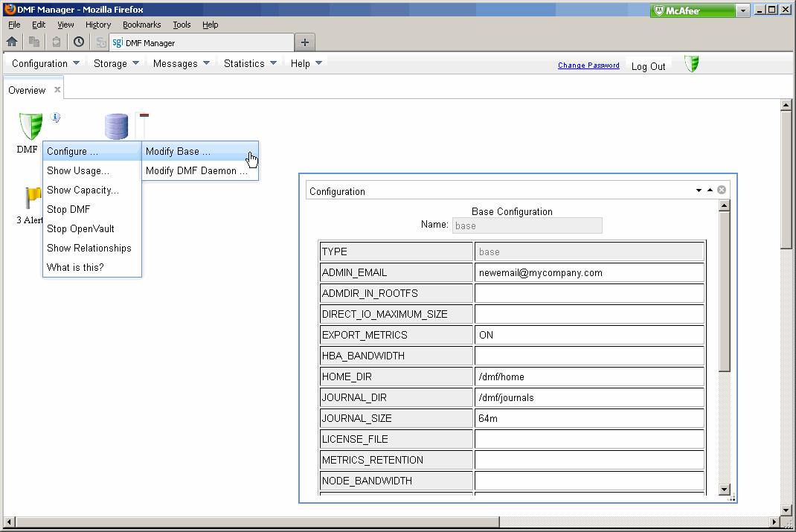
Task: Expand the Statistics menu
Action: click(x=250, y=63)
